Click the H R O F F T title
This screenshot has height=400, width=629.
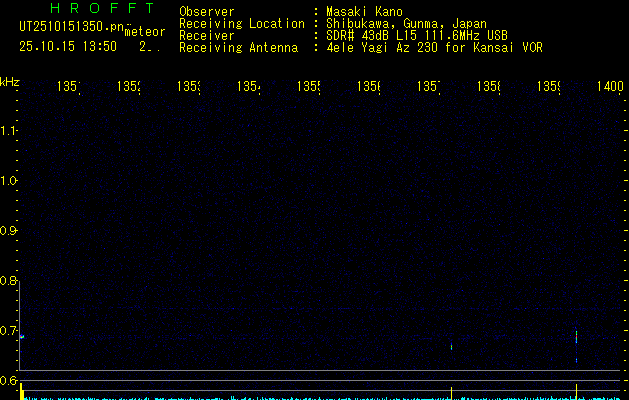tap(102, 8)
